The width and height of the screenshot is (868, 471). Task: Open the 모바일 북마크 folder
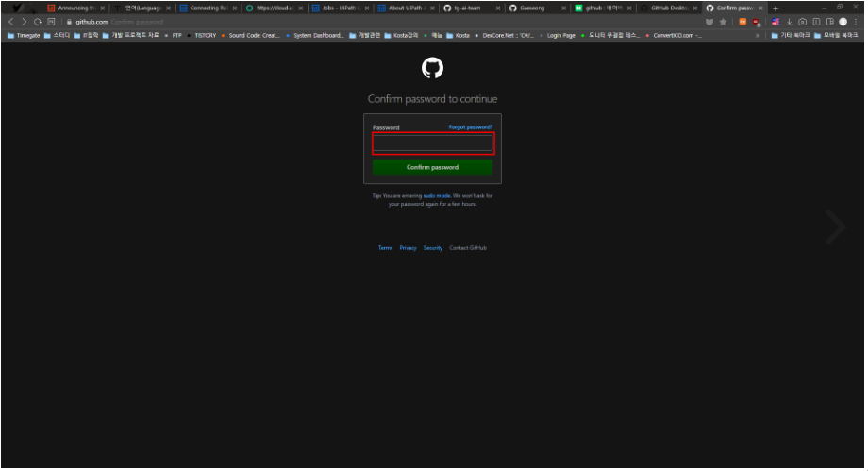pos(837,36)
